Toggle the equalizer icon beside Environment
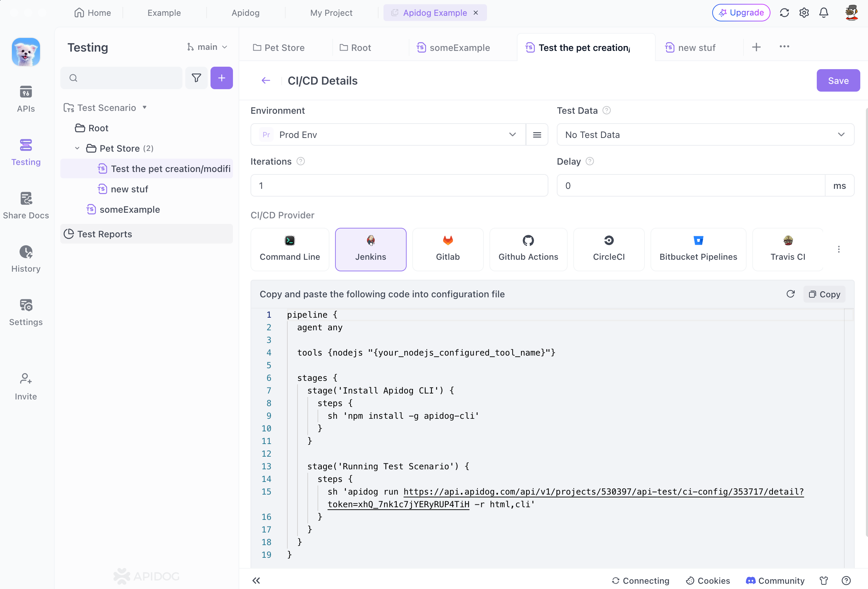The height and width of the screenshot is (589, 868). [x=537, y=135]
